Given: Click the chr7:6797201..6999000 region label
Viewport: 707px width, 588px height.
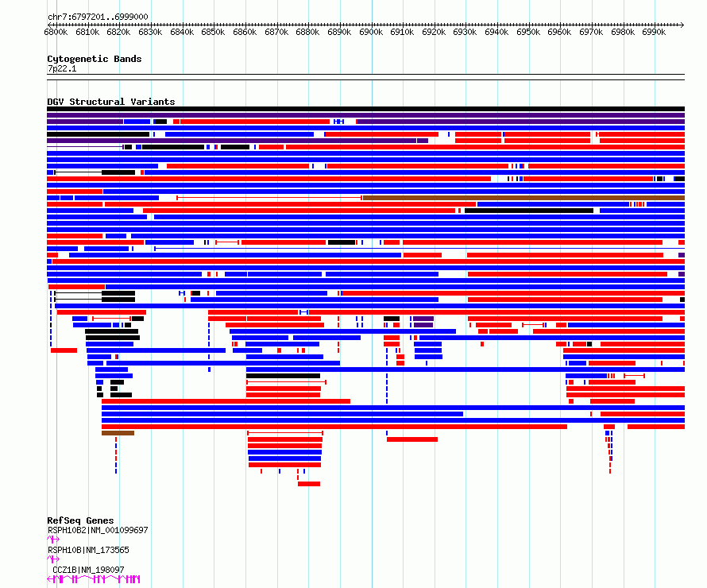Looking at the screenshot, I should [98, 17].
